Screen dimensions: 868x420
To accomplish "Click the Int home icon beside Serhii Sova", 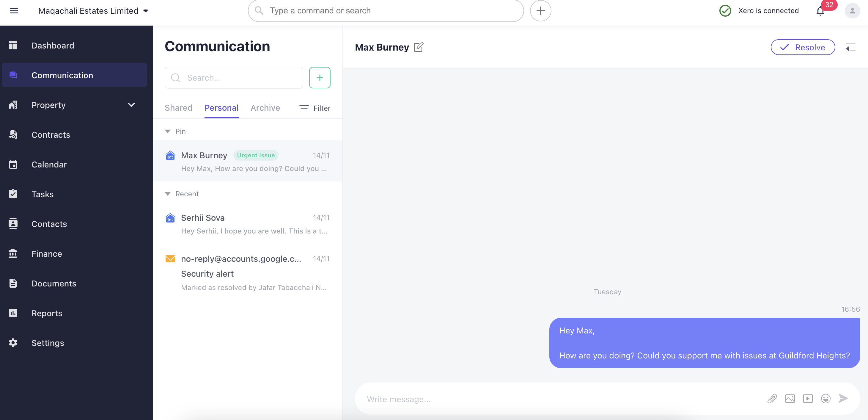I will 170,218.
